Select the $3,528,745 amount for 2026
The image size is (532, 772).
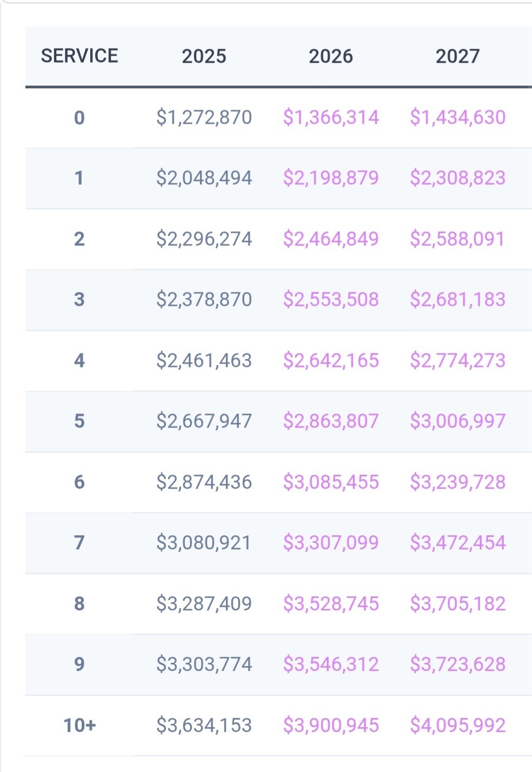(331, 604)
